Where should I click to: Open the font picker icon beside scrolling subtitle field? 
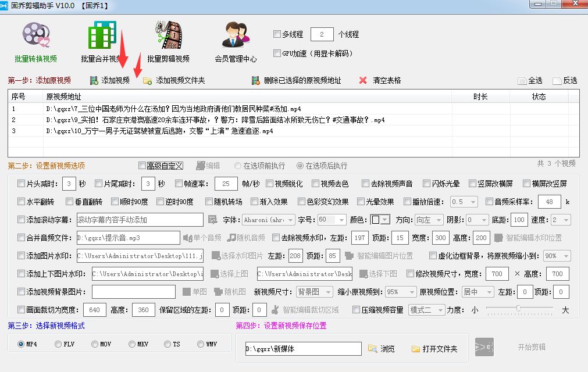pos(213,220)
